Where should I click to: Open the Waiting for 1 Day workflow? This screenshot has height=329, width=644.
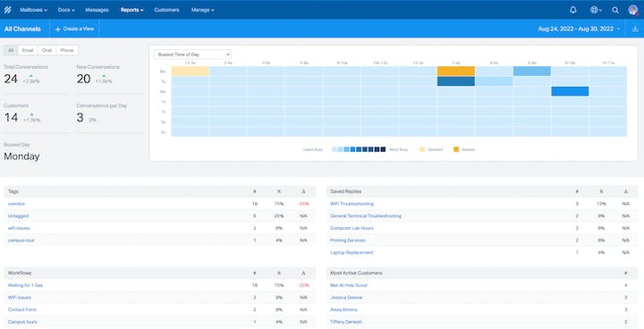pos(25,285)
